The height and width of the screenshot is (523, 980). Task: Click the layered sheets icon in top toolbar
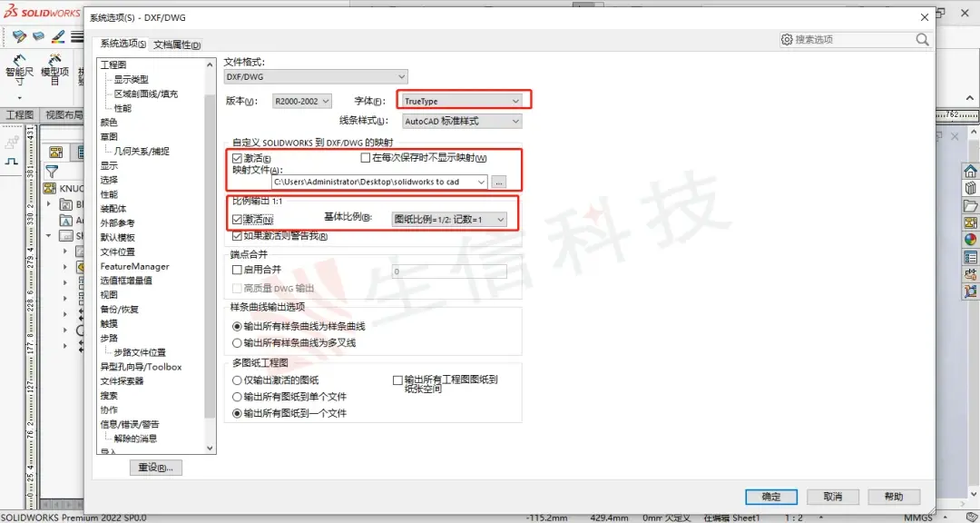click(19, 36)
